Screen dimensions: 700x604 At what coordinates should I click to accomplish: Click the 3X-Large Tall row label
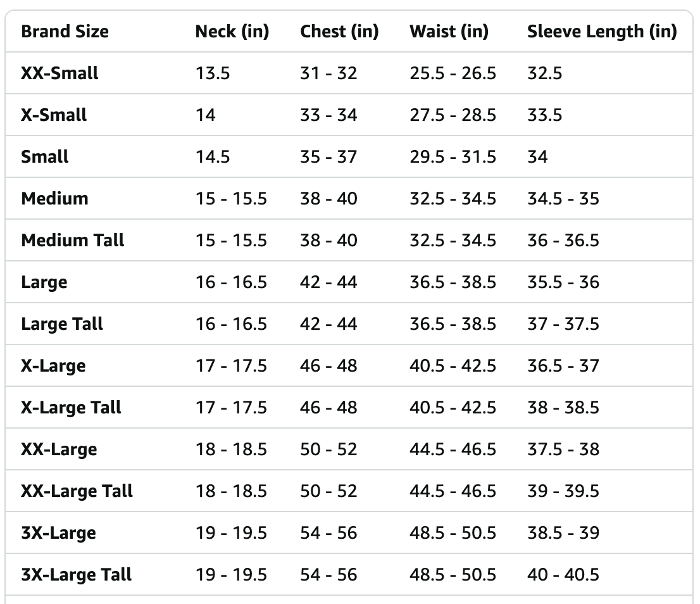[77, 574]
